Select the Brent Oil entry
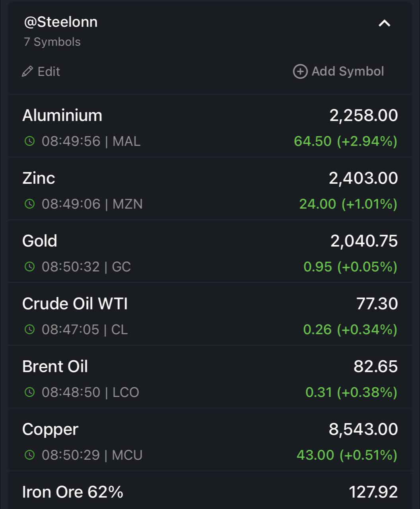Screen dimensions: 420x509 (x=210, y=377)
